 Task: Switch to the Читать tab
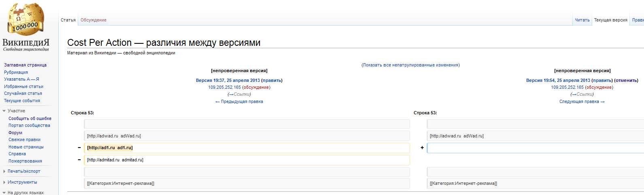582,20
